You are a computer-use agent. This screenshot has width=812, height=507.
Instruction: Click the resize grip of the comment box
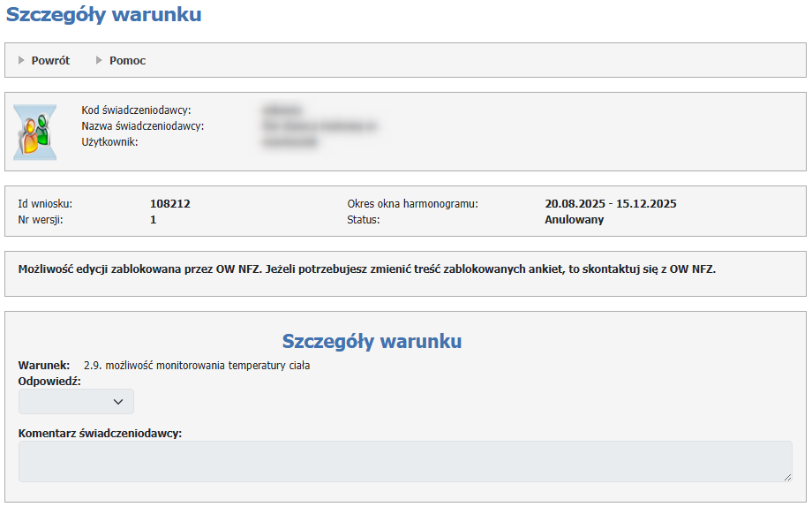tap(786, 476)
